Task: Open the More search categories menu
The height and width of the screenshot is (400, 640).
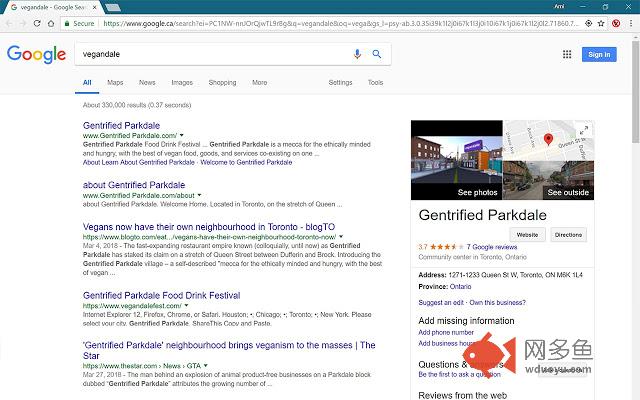Action: coord(260,82)
